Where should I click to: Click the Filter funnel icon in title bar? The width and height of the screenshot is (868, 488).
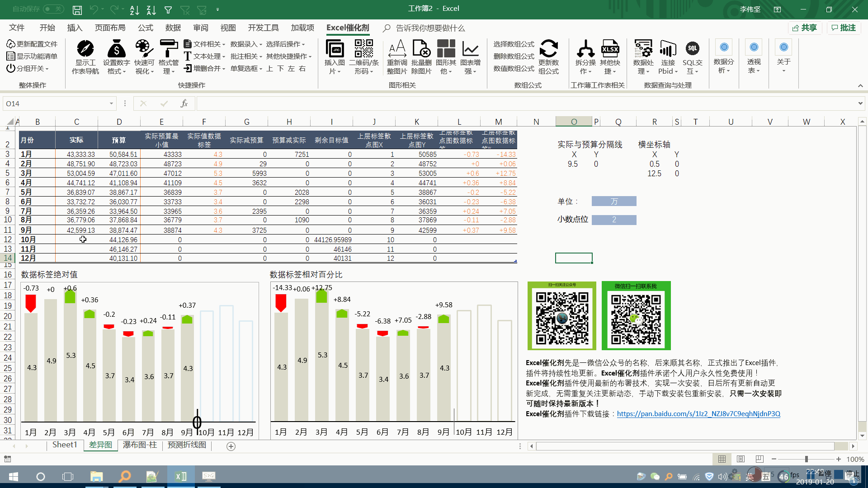168,9
